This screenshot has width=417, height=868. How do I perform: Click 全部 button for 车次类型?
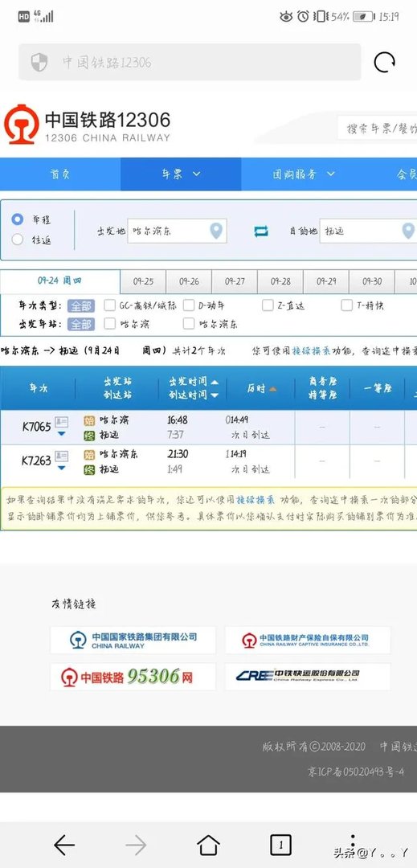coord(80,305)
